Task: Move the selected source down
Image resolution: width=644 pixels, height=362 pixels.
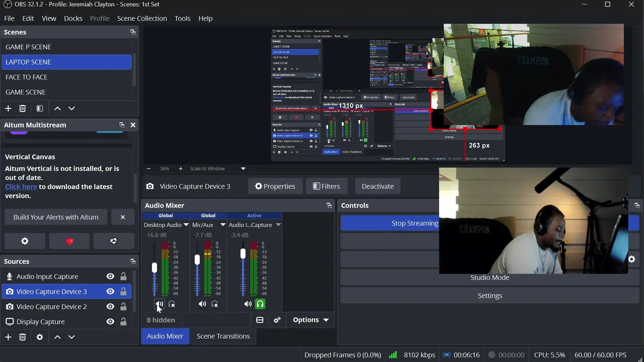Action: pyautogui.click(x=71, y=337)
